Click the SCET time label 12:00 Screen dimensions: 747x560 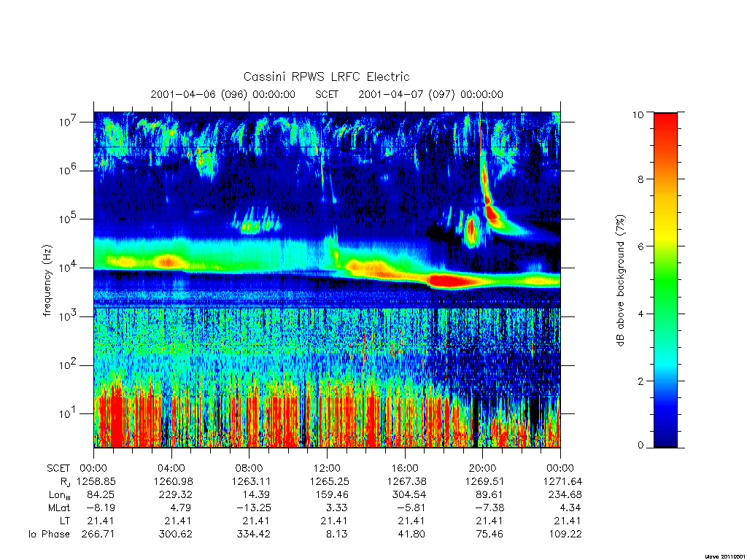pos(327,468)
